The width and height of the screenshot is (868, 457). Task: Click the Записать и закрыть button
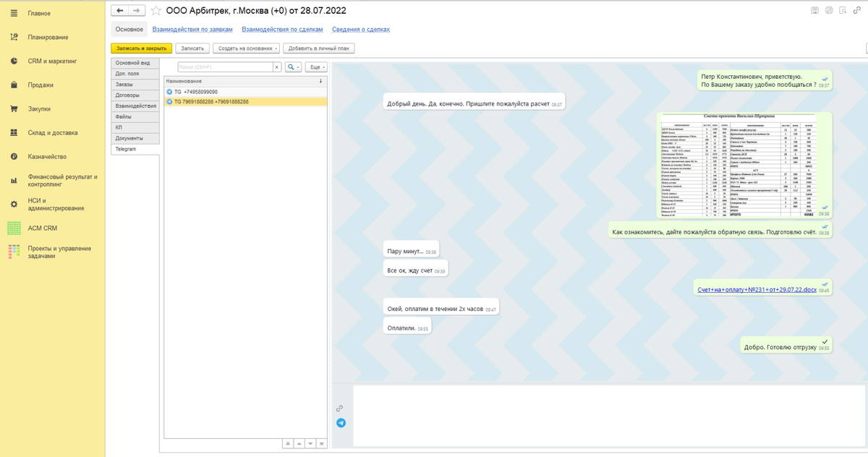[x=142, y=48]
